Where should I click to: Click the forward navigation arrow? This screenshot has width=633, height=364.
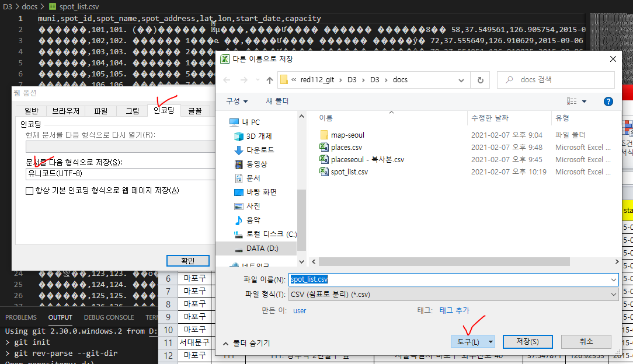pos(244,80)
